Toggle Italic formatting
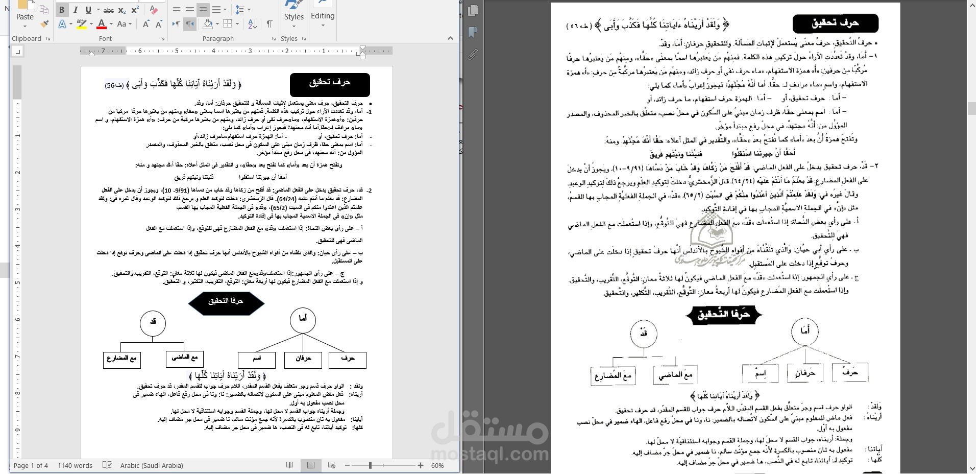 (76, 10)
